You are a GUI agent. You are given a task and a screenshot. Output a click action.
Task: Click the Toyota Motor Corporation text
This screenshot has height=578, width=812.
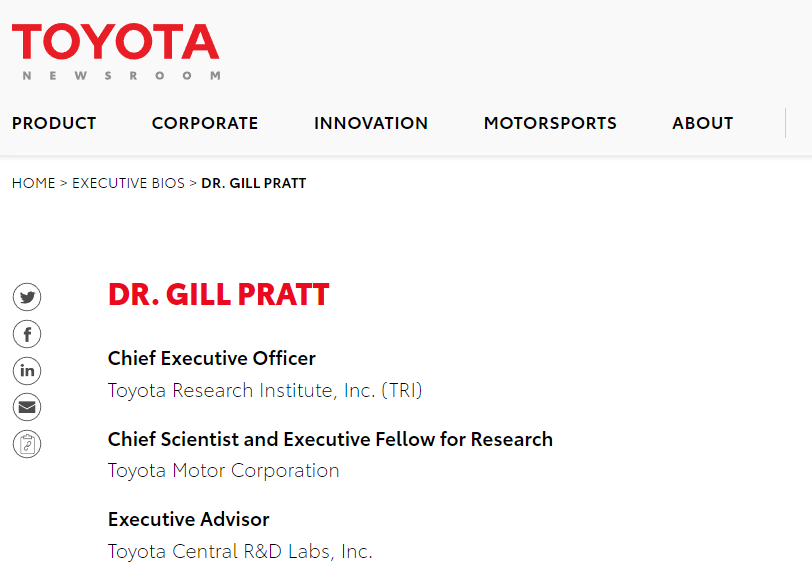[224, 470]
